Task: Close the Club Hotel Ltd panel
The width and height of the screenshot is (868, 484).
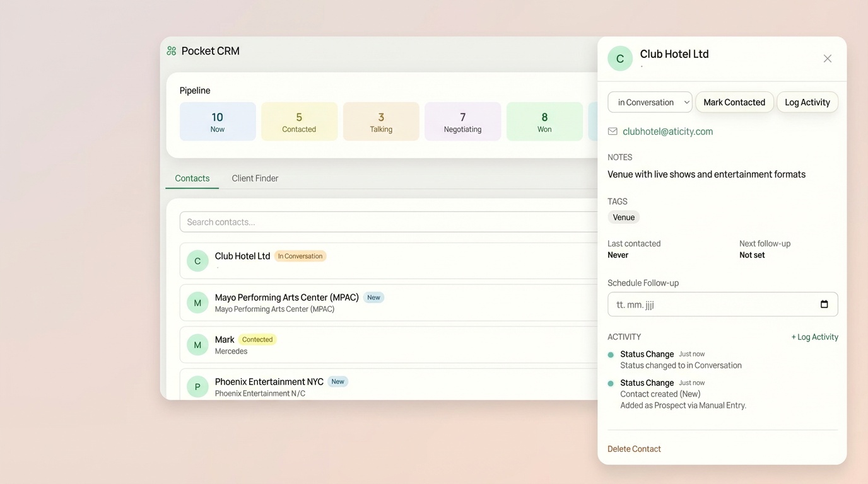Action: coord(827,59)
